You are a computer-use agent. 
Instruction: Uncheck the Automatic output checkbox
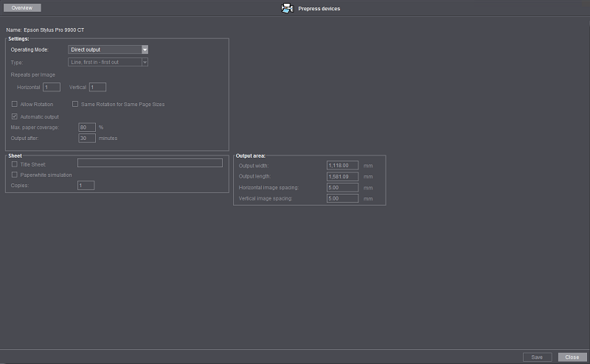click(x=15, y=116)
